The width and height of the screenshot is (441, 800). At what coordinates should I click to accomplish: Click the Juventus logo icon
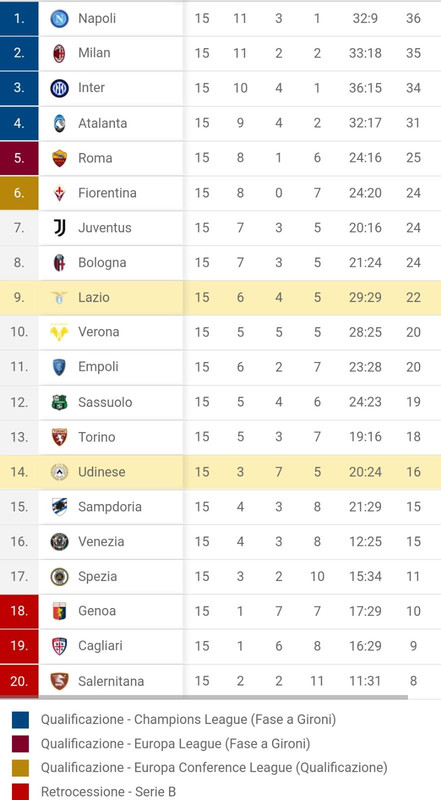pos(60,228)
